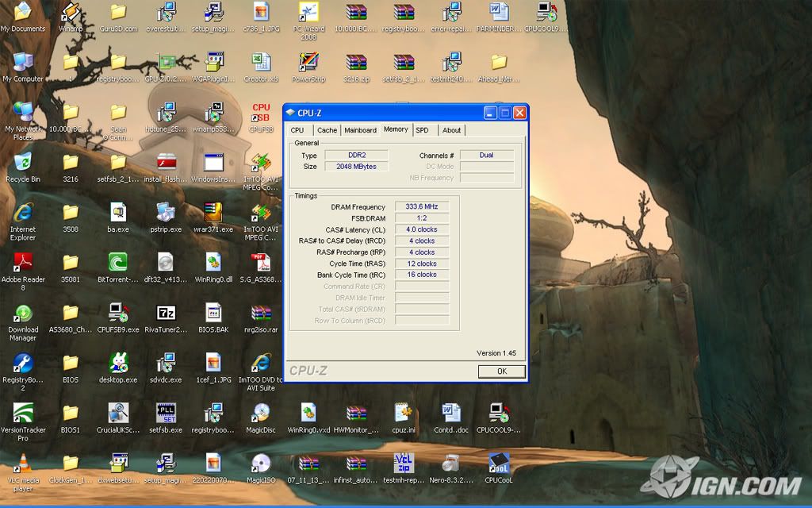Screen dimensions: 812x508
Task: Select the nrg2iso.rar archive icon
Action: coord(261,313)
